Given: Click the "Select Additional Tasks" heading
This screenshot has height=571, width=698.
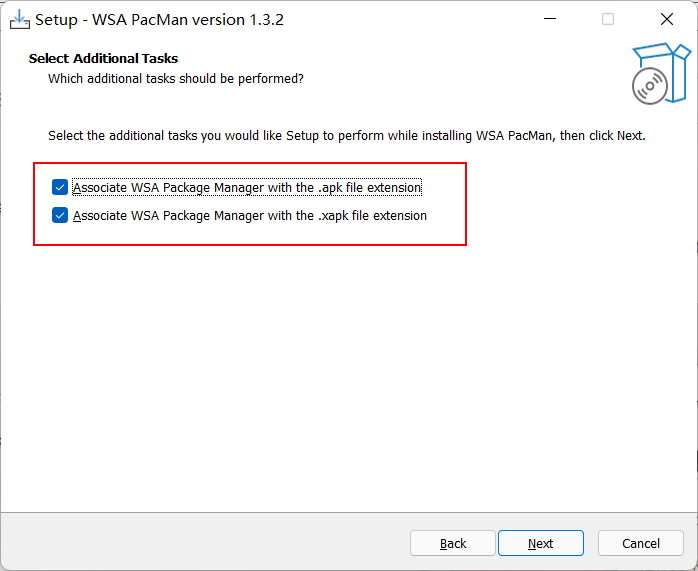Looking at the screenshot, I should (x=104, y=58).
